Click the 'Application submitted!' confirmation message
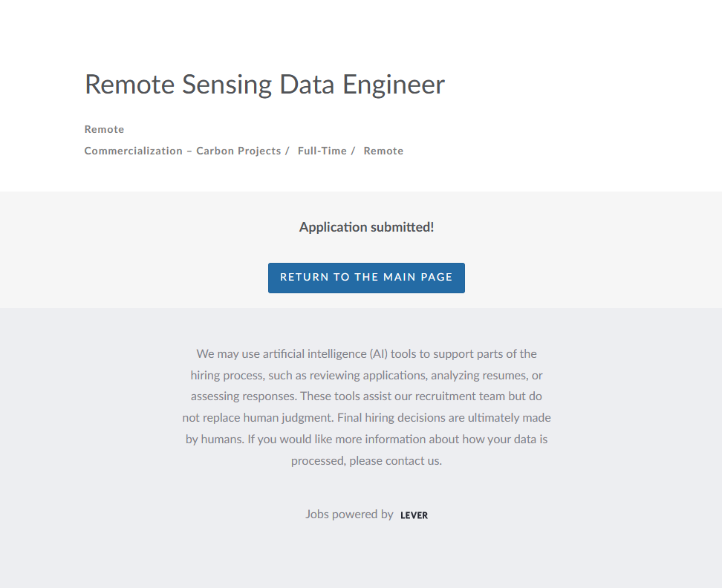Screen dimensions: 722x588 (366, 227)
